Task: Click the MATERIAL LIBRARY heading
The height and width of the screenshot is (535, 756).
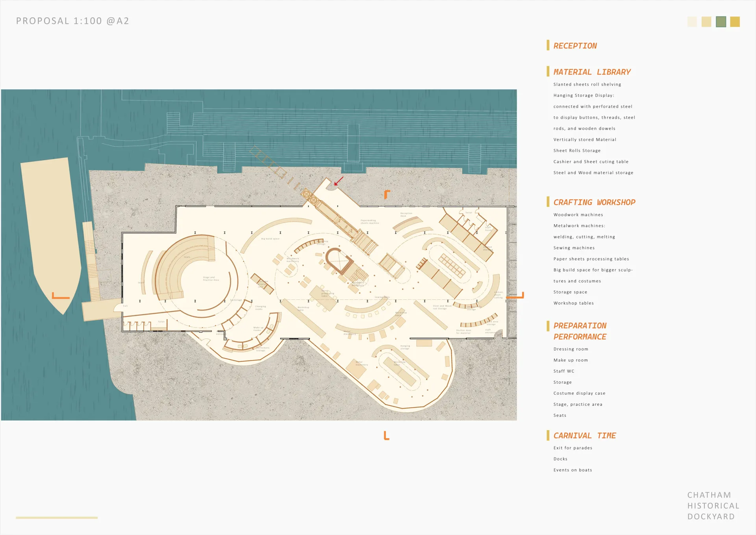Action: [592, 72]
